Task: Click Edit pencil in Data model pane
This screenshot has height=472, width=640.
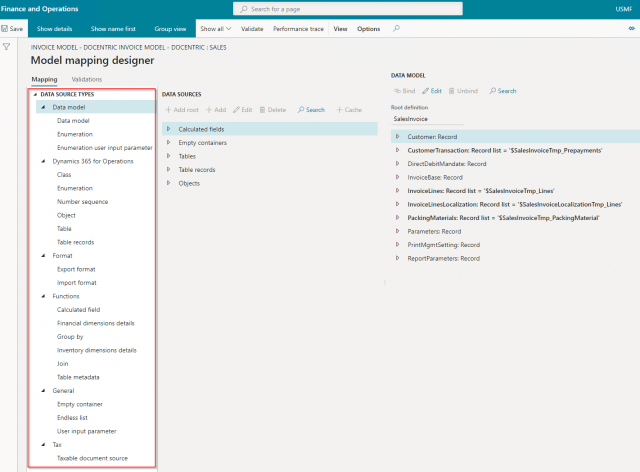Action: [x=426, y=91]
